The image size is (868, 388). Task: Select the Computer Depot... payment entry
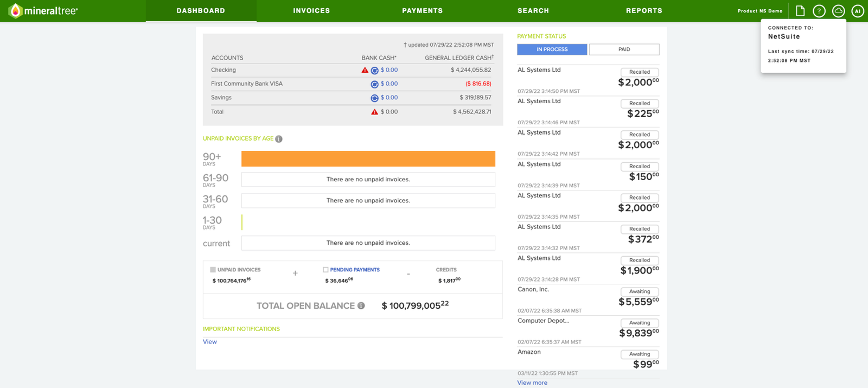click(589, 331)
